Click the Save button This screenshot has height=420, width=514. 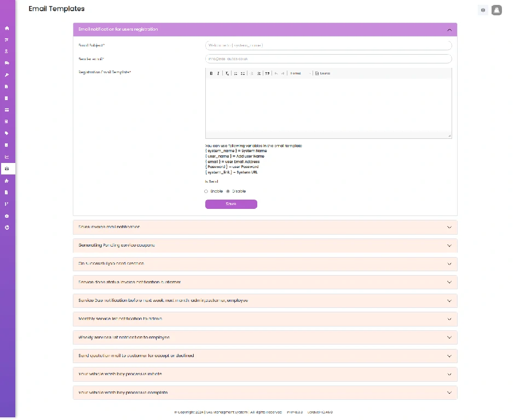[231, 204]
